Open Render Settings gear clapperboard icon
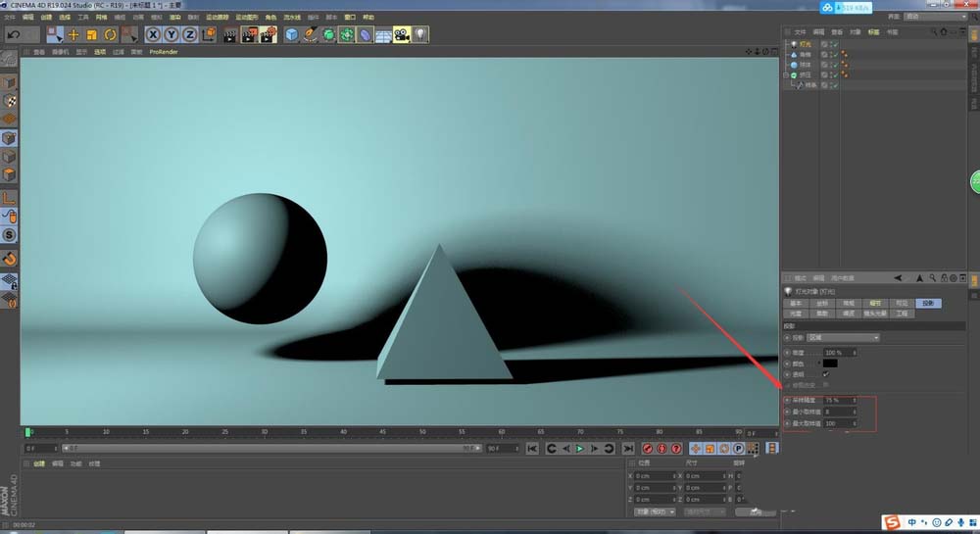 coord(269,35)
